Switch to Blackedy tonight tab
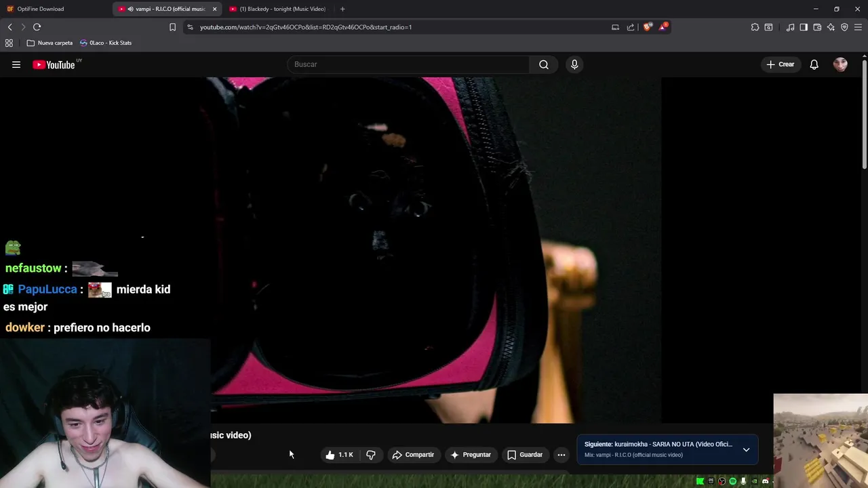 click(278, 9)
